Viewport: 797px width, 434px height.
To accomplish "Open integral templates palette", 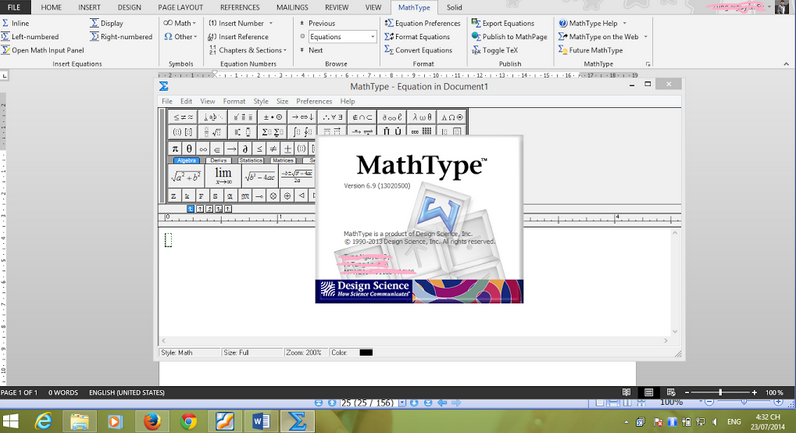I will [x=302, y=132].
